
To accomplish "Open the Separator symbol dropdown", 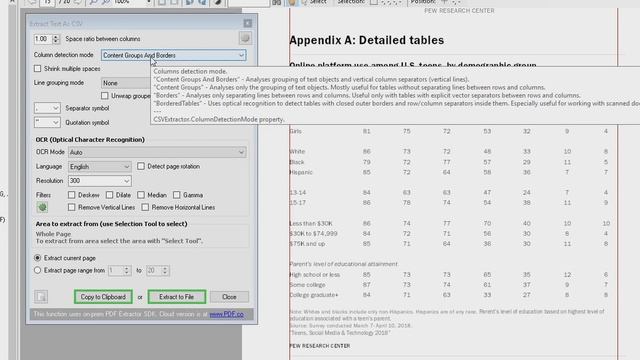I will pos(47,108).
